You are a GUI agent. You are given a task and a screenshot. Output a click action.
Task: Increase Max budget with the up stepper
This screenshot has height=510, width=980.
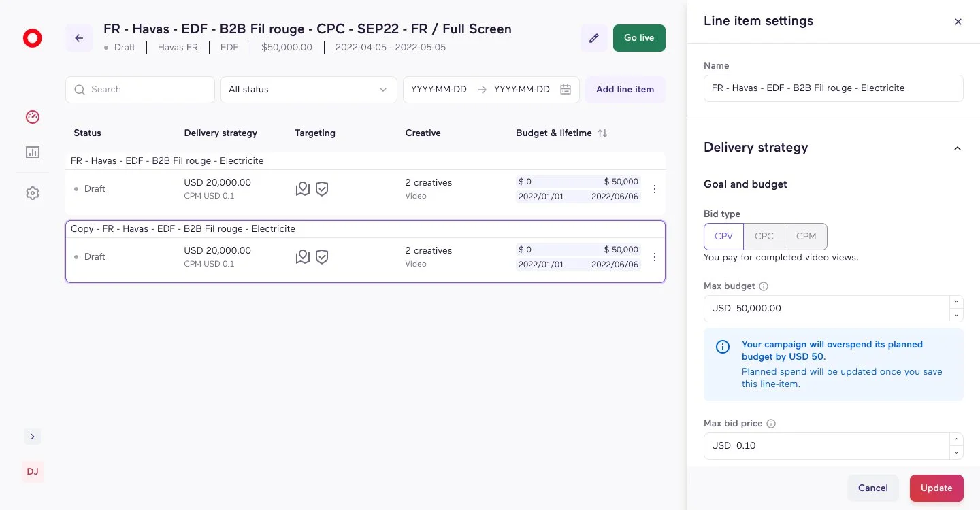pyautogui.click(x=957, y=302)
